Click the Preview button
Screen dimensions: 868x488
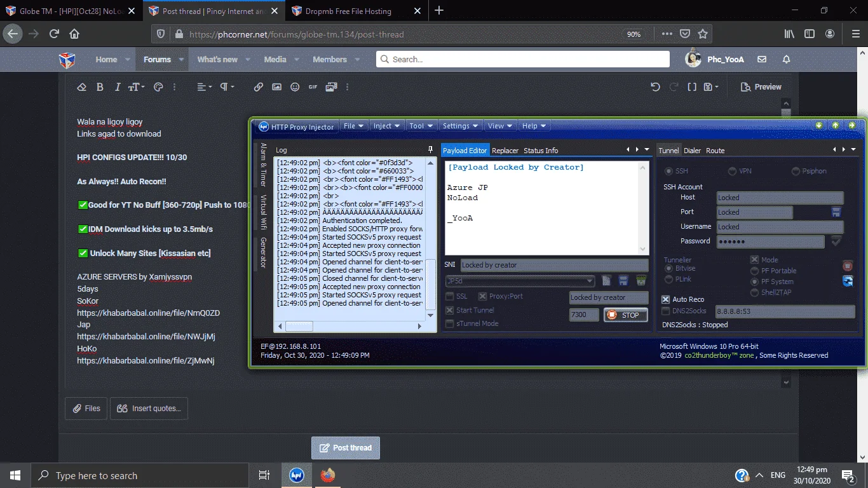point(761,87)
